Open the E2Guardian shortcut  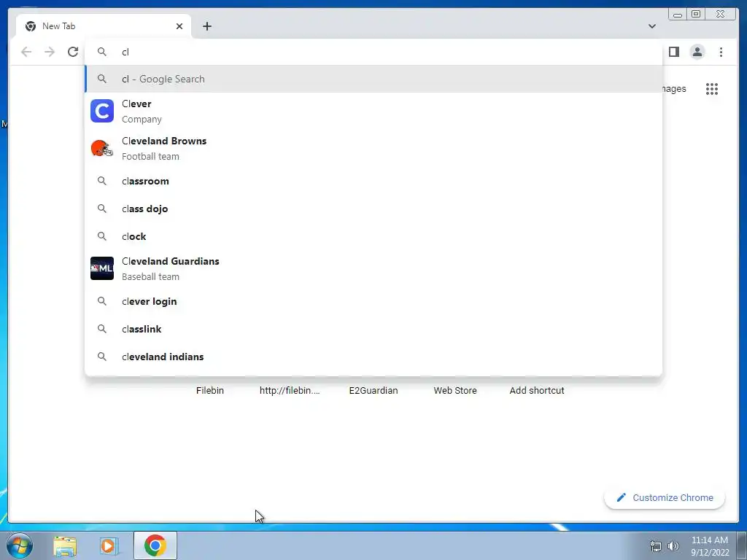373,391
